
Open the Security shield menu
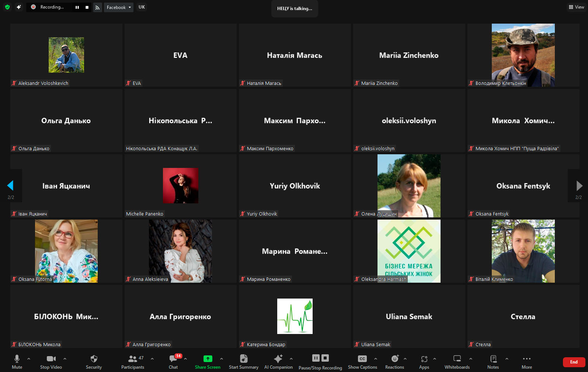coord(94,362)
